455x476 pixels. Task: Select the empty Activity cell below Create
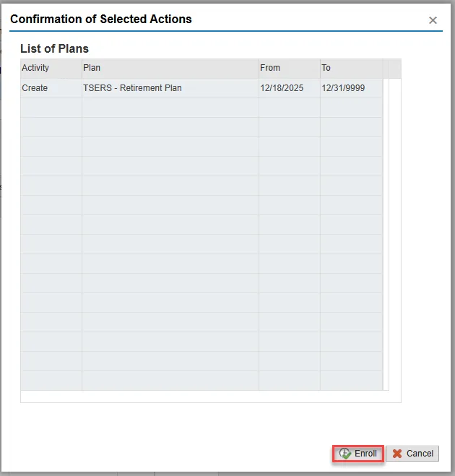(51, 108)
